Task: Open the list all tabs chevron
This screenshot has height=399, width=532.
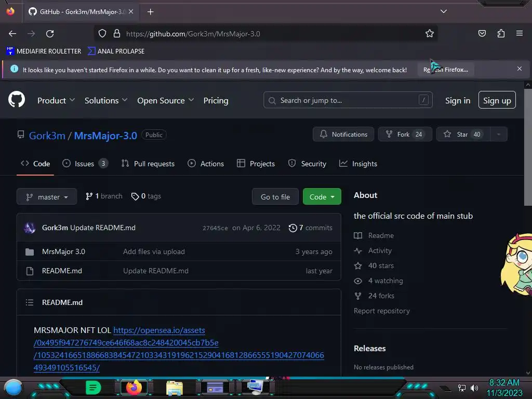Action: pyautogui.click(x=444, y=11)
